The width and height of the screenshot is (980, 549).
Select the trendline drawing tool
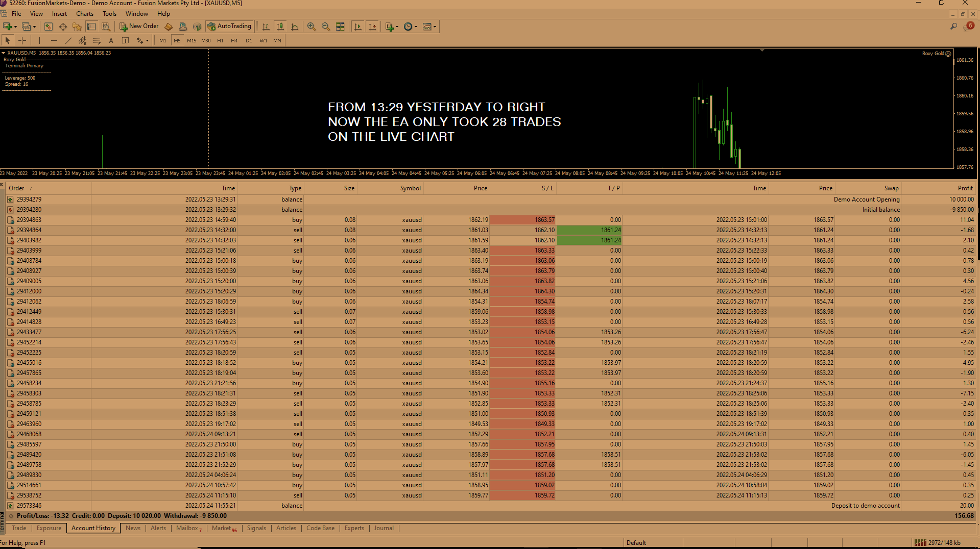[68, 40]
